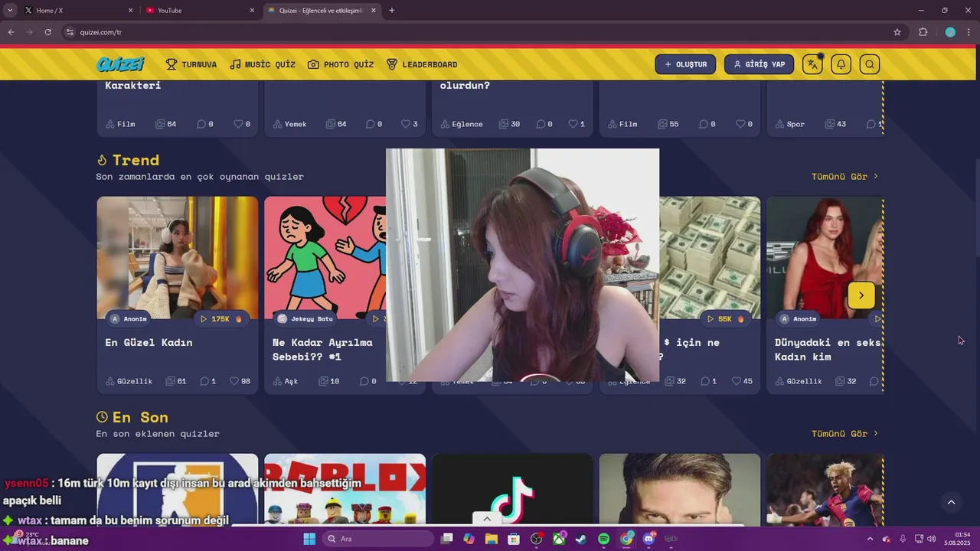Expand the tab search dropdown
The height and width of the screenshot is (551, 980).
point(9,11)
